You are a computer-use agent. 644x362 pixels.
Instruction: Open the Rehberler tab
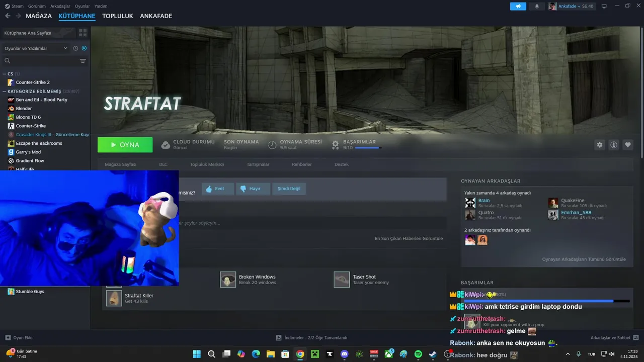[302, 164]
